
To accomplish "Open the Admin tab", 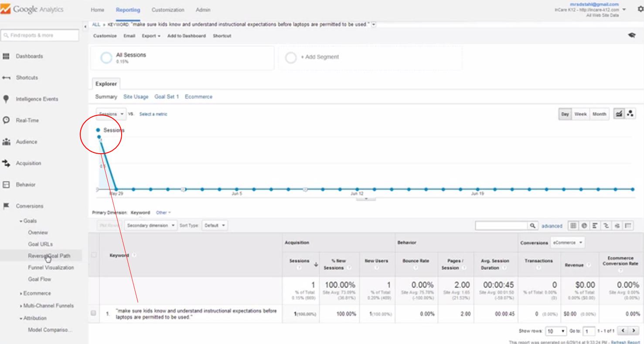I will click(x=203, y=10).
